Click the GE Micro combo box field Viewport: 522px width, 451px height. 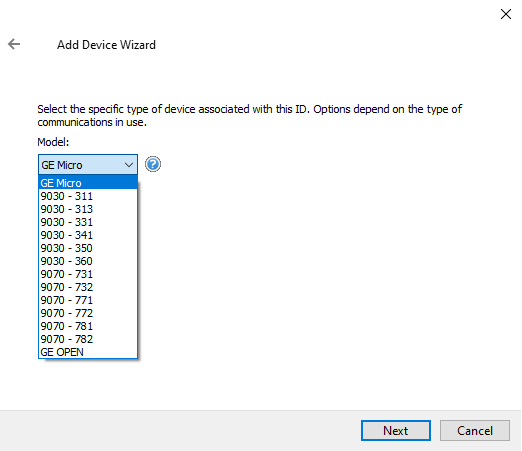(x=88, y=164)
